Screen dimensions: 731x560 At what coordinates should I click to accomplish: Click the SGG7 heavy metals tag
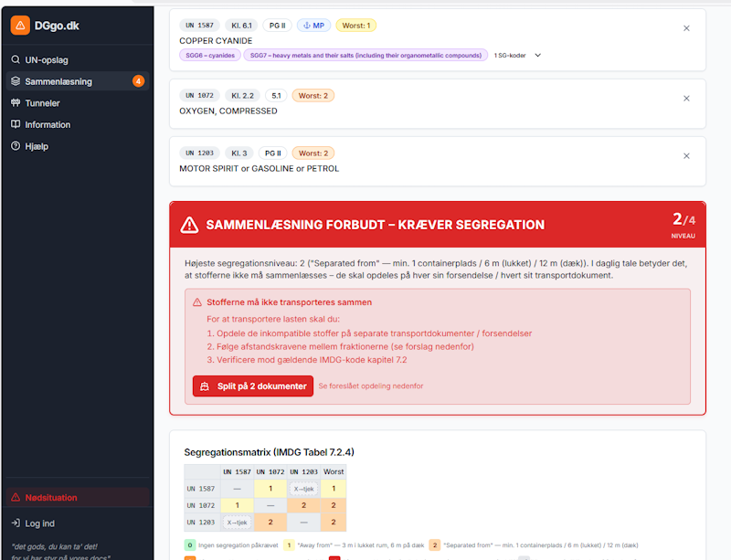(365, 56)
